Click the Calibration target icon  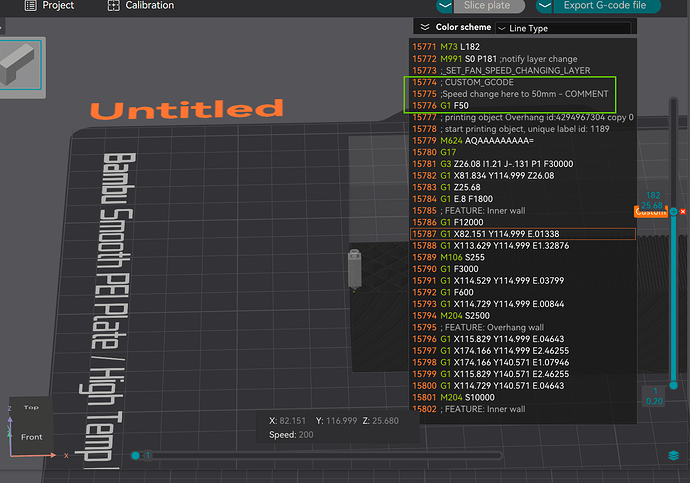tap(114, 5)
